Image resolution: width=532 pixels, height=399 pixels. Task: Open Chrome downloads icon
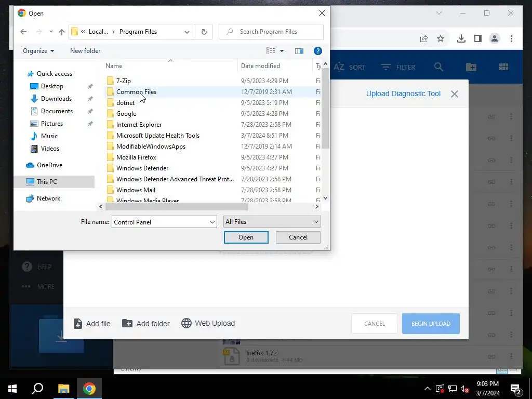pos(461,38)
